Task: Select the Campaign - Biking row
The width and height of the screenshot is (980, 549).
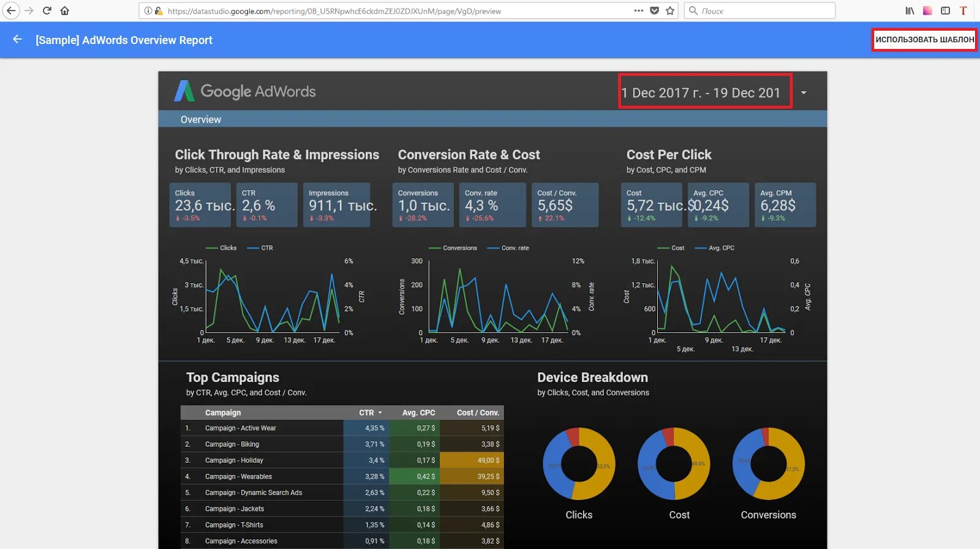Action: tap(342, 444)
